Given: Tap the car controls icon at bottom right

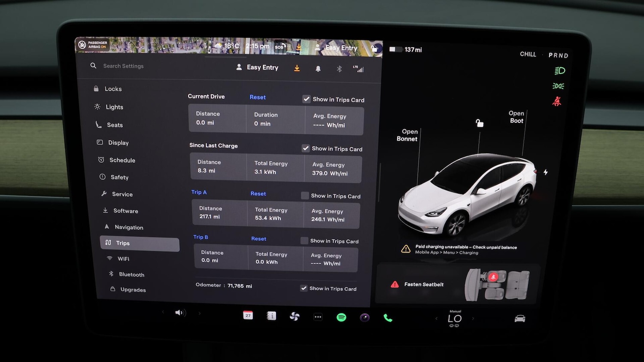Looking at the screenshot, I should pos(520,319).
